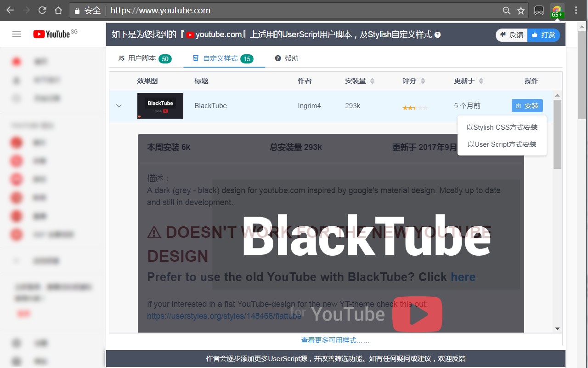Collapse the BlackTube row chevron
The height and width of the screenshot is (368, 588).
pos(119,106)
